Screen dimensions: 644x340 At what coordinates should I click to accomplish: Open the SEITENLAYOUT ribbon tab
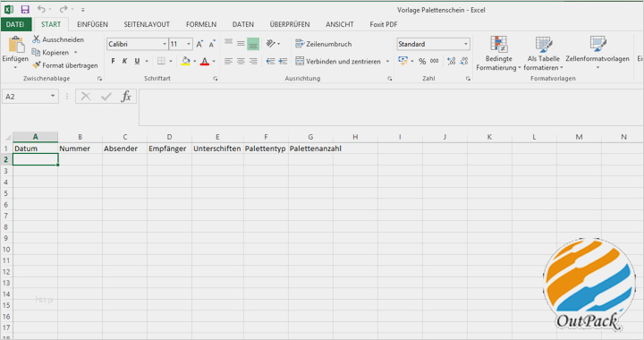(147, 24)
